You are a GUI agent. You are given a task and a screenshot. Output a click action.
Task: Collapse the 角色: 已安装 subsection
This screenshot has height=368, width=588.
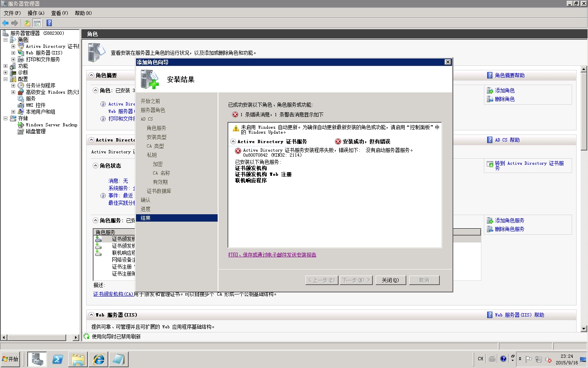pos(96,90)
